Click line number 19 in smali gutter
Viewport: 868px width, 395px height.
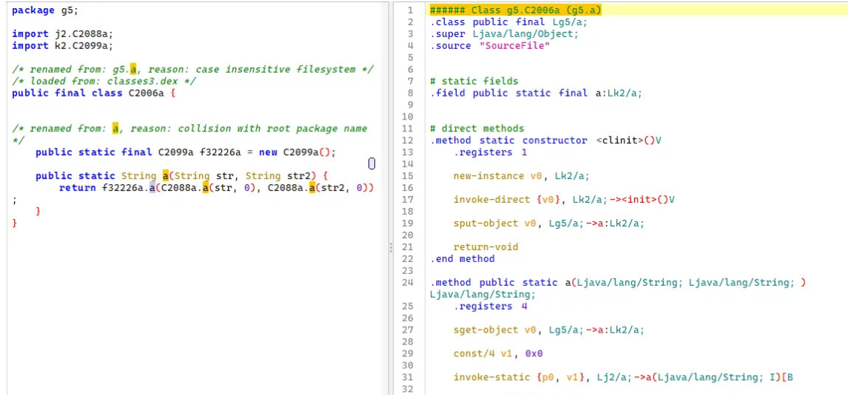(x=408, y=223)
